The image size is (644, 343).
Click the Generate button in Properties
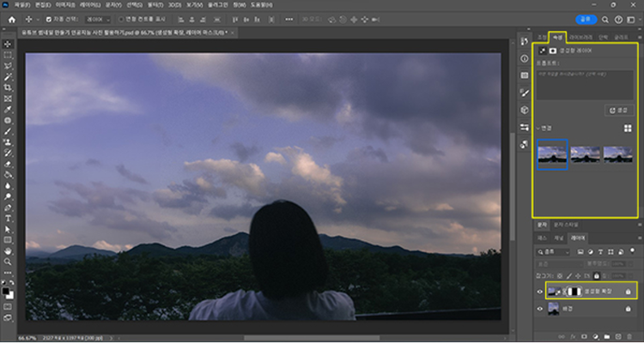click(619, 110)
